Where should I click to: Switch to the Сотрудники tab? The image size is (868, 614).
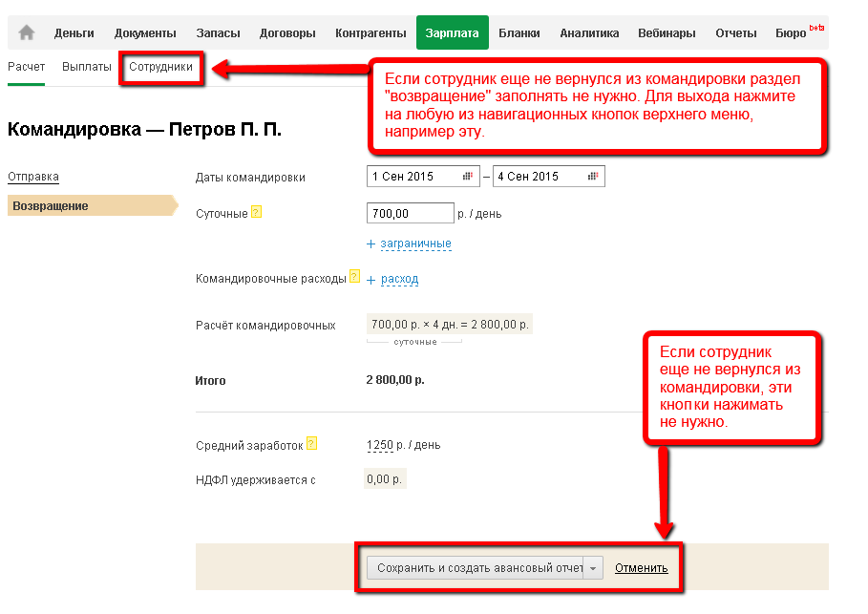(161, 67)
